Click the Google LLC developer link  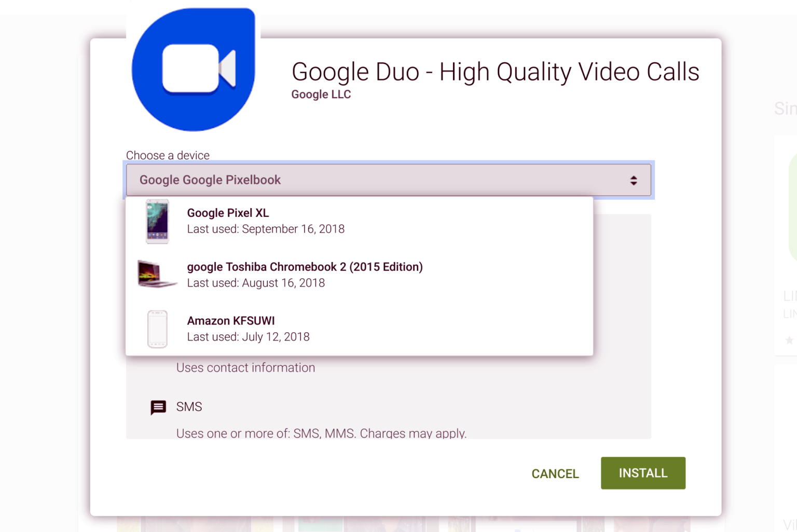[321, 94]
